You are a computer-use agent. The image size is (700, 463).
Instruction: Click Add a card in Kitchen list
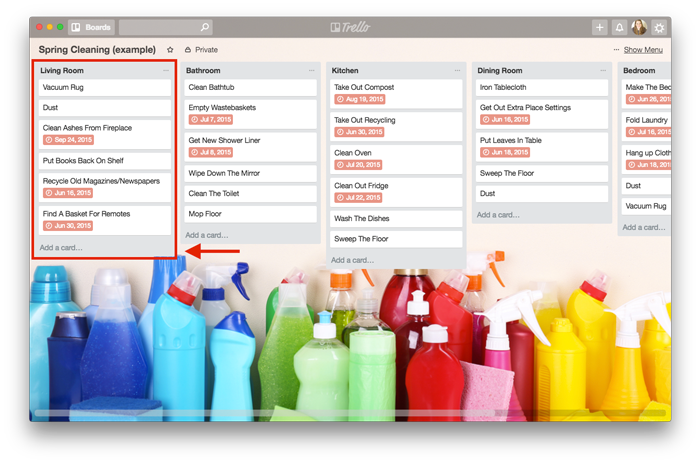353,260
